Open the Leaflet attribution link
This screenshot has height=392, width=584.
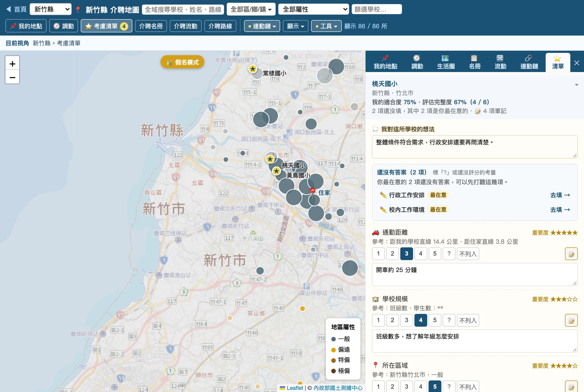coord(295,388)
